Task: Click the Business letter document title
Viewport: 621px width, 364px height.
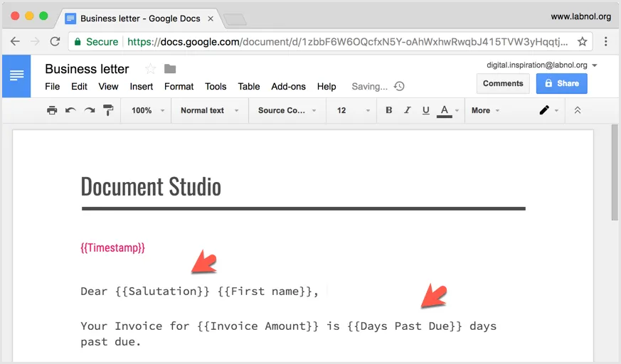Action: [87, 69]
